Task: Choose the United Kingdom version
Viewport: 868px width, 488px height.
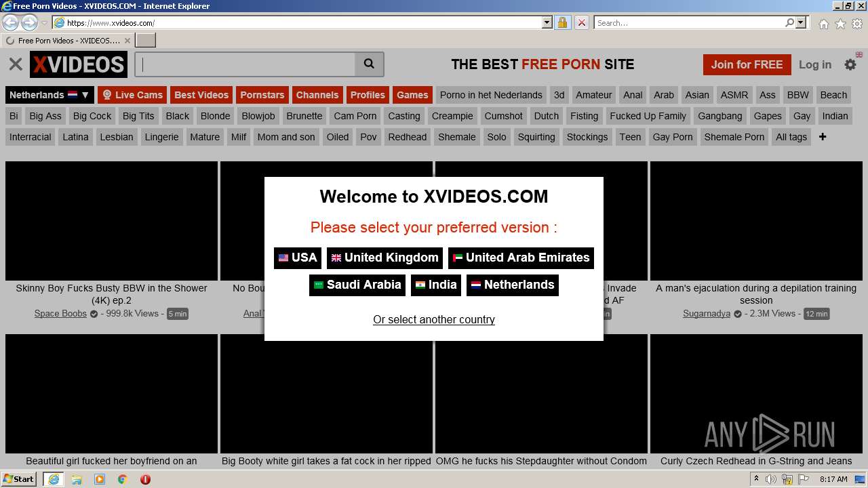Action: pos(384,258)
